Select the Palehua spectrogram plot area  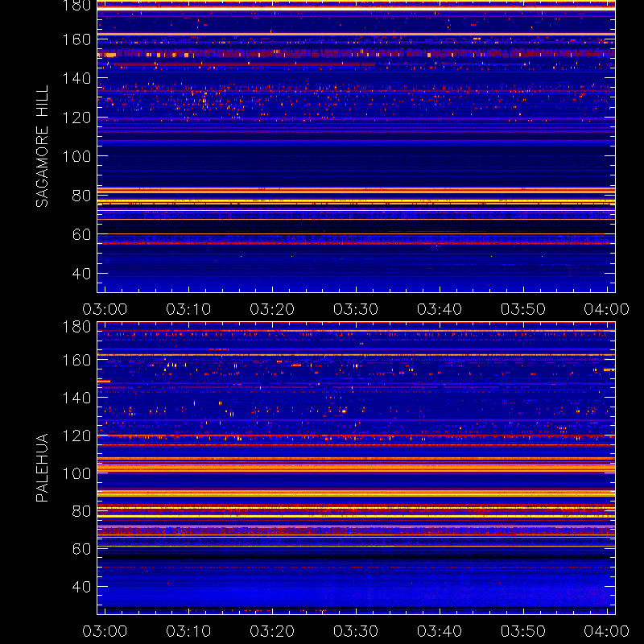356,468
